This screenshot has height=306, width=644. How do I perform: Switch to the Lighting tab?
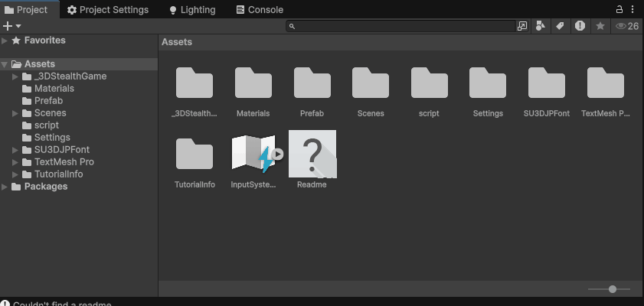[191, 10]
